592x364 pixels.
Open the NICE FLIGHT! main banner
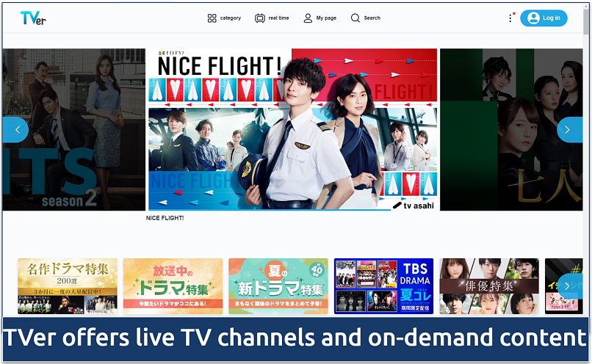pos(292,129)
